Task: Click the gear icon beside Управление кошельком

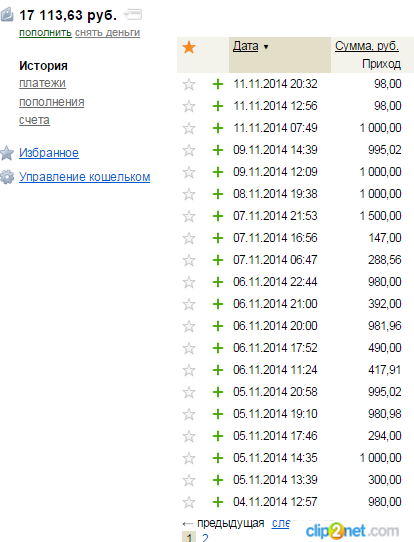Action: [x=7, y=177]
